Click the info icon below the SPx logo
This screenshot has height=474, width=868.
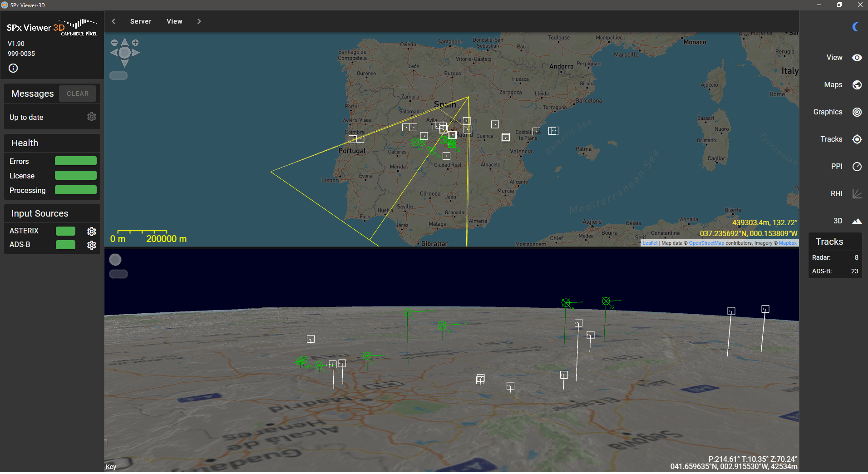click(13, 68)
